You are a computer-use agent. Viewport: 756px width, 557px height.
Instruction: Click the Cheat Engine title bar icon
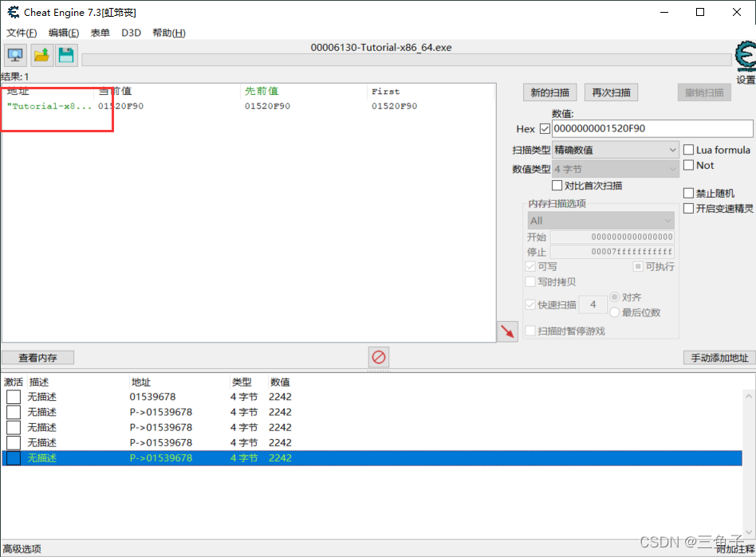(x=13, y=12)
